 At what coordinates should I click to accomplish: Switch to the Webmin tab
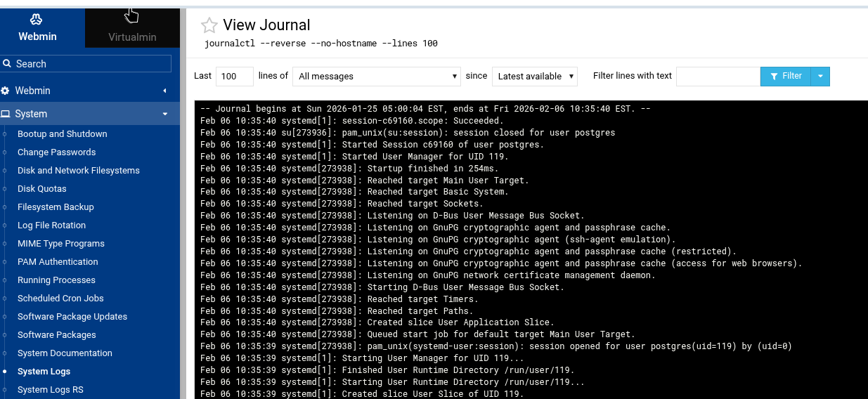pyautogui.click(x=37, y=28)
